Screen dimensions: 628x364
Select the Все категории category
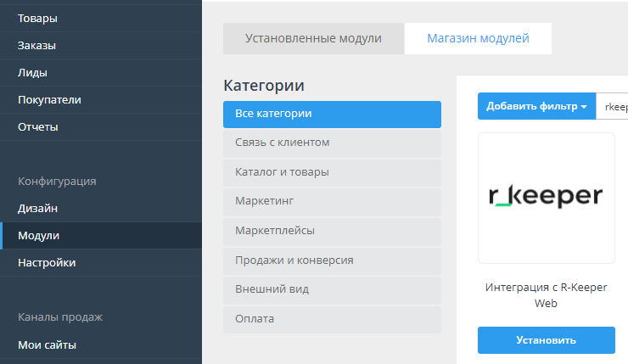tap(332, 115)
